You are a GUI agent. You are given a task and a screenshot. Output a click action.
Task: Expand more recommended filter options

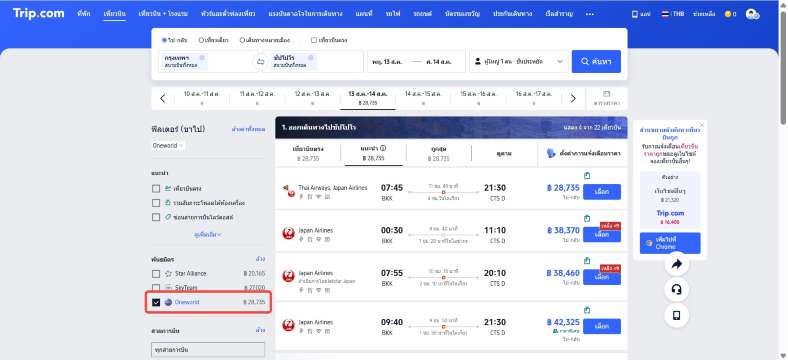click(x=208, y=234)
